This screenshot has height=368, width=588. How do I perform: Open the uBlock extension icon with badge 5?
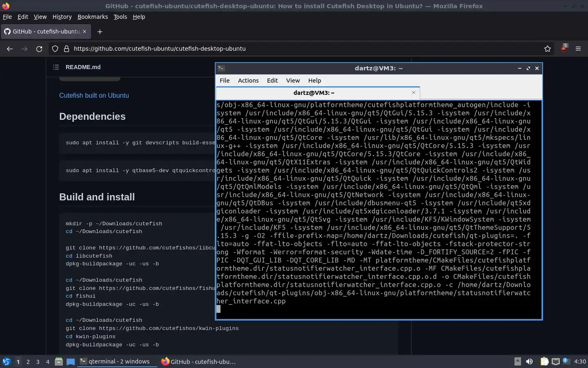pyautogui.click(x=564, y=48)
